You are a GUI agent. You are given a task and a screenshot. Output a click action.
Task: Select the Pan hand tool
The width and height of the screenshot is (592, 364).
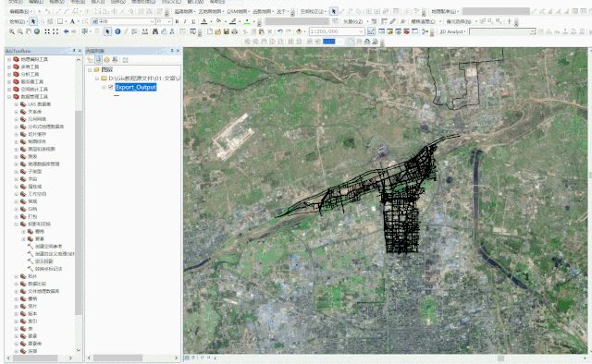(x=29, y=31)
